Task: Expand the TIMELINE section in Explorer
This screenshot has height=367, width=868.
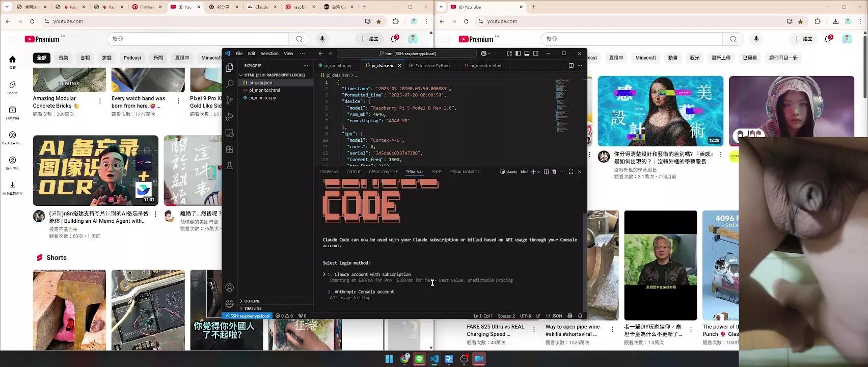Action: [276, 308]
